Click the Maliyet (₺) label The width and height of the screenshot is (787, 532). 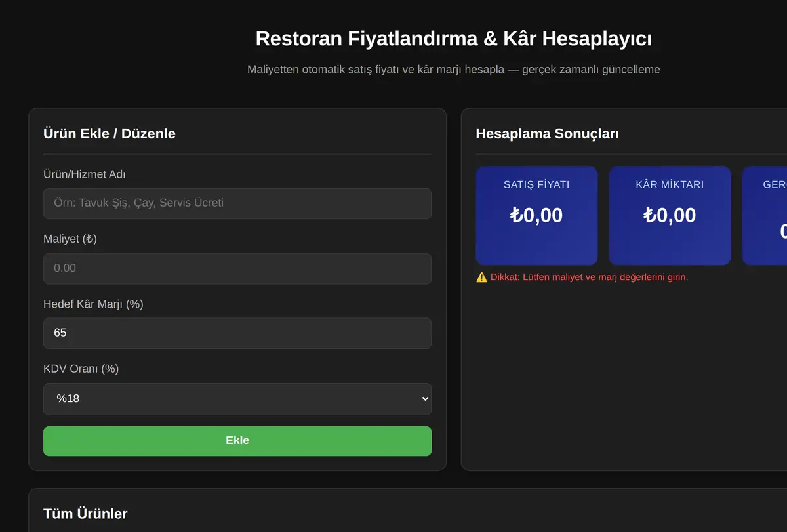[x=70, y=239]
